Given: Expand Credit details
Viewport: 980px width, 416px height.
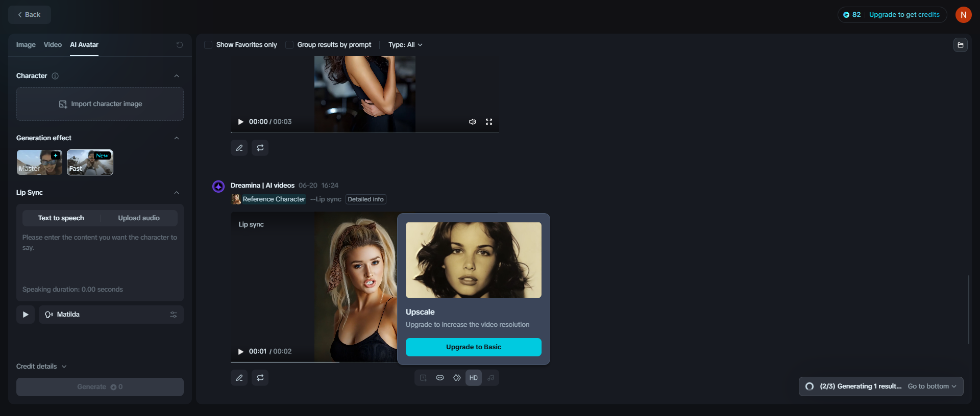Looking at the screenshot, I should (x=41, y=367).
